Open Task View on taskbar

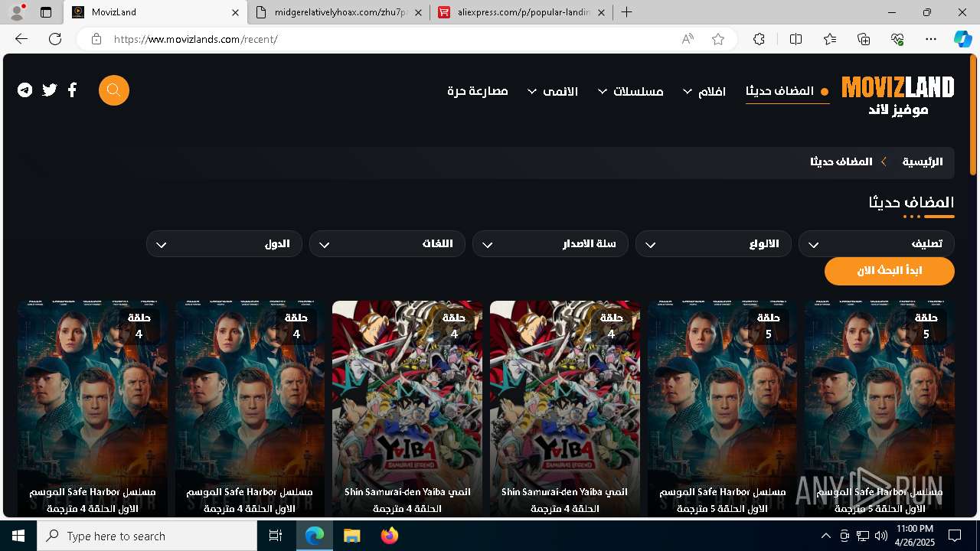pos(276,536)
